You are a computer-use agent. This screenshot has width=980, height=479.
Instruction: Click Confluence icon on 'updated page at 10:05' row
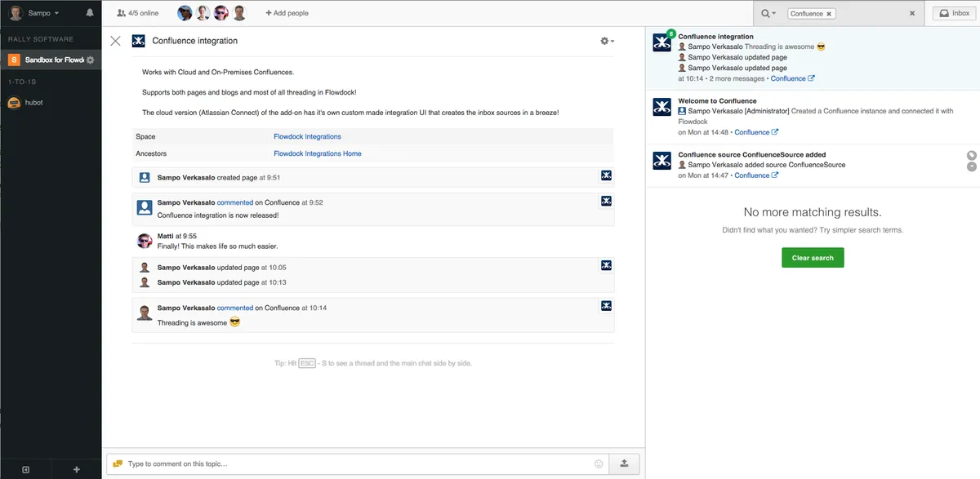coord(606,265)
